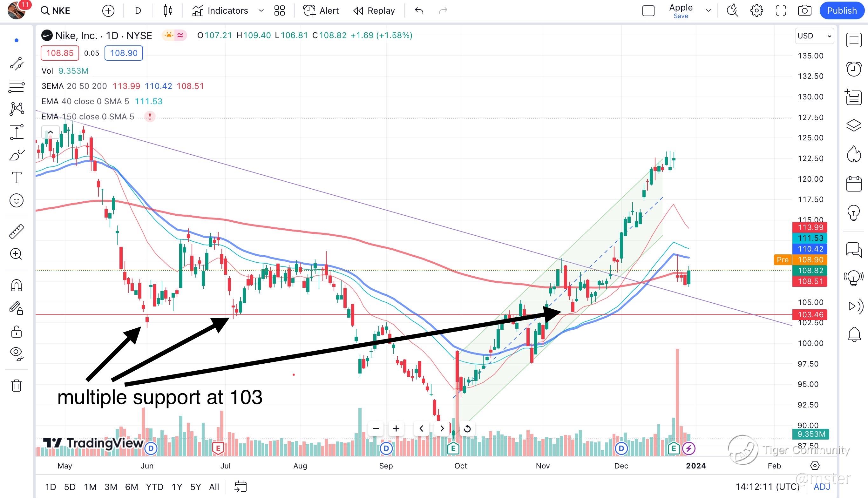
Task: Switch to the 6M time range
Action: [132, 487]
